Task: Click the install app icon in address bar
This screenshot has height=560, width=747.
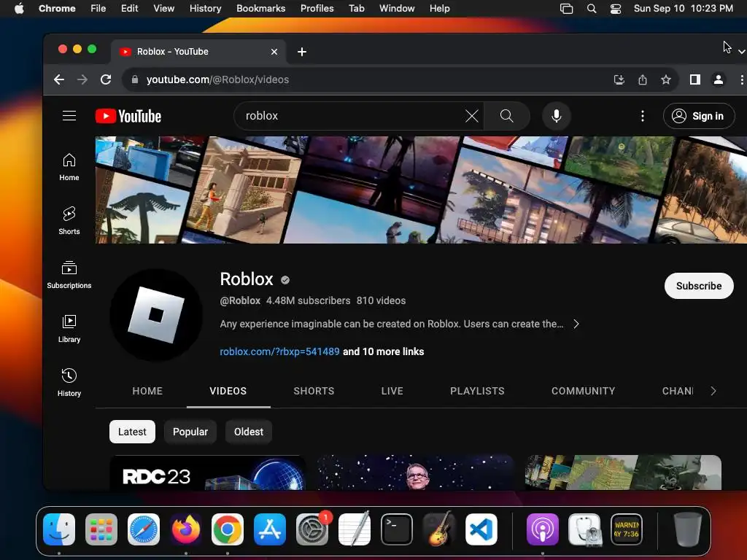Action: coord(619,79)
